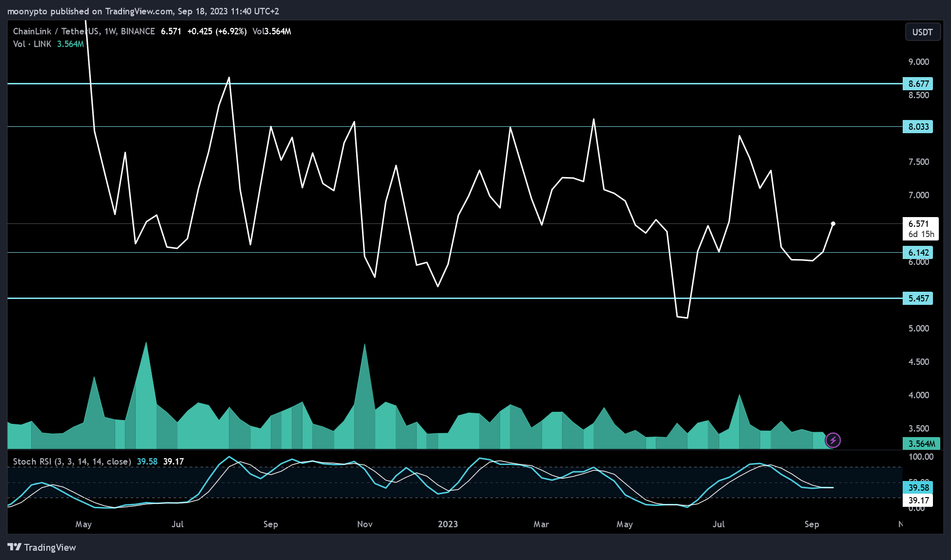The image size is (951, 560).
Task: Click the 100.00 Stoch RSI scale value
Action: [x=921, y=457]
